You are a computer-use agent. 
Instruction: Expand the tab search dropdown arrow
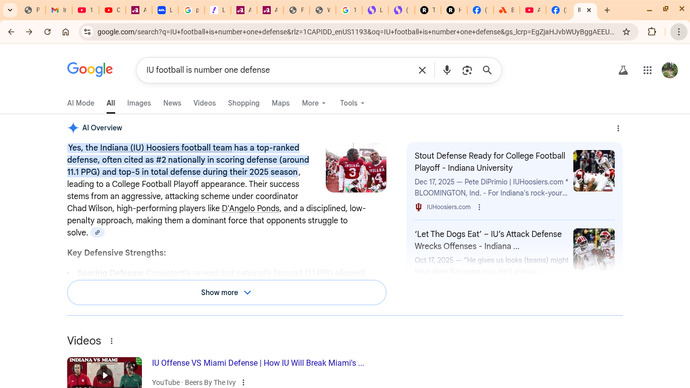10,10
